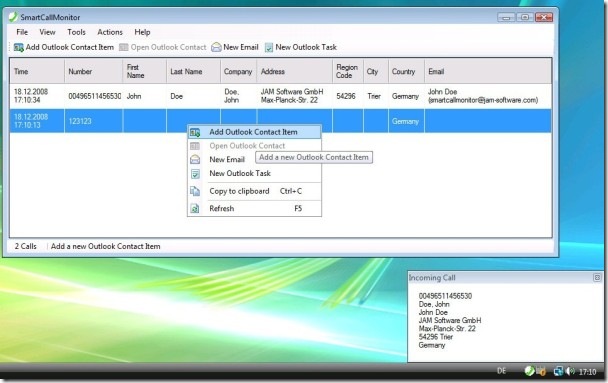This screenshot has height=383, width=608.
Task: Close the Incoming Call popup
Action: (597, 278)
